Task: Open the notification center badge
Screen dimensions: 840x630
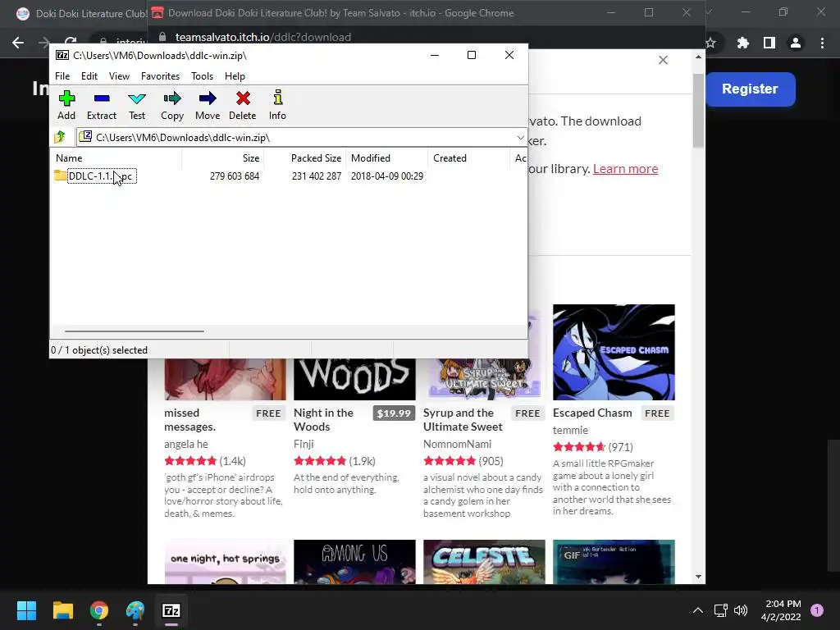Action: pos(817,609)
